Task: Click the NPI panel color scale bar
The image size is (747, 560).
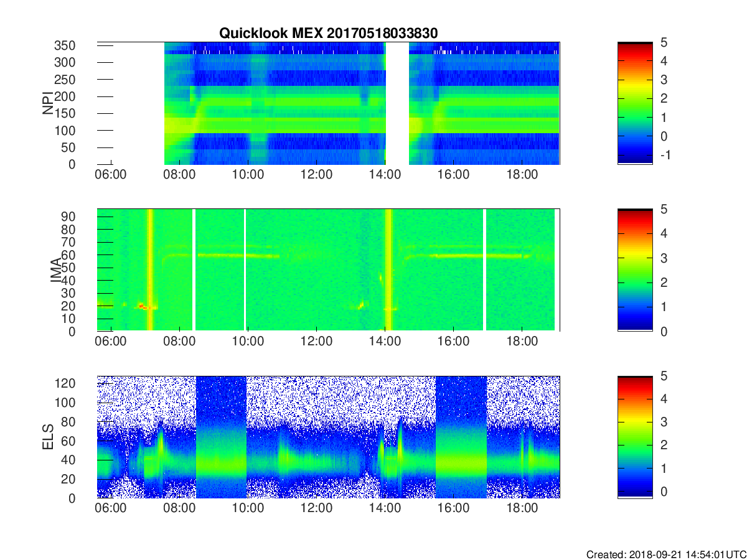Action: (635, 103)
